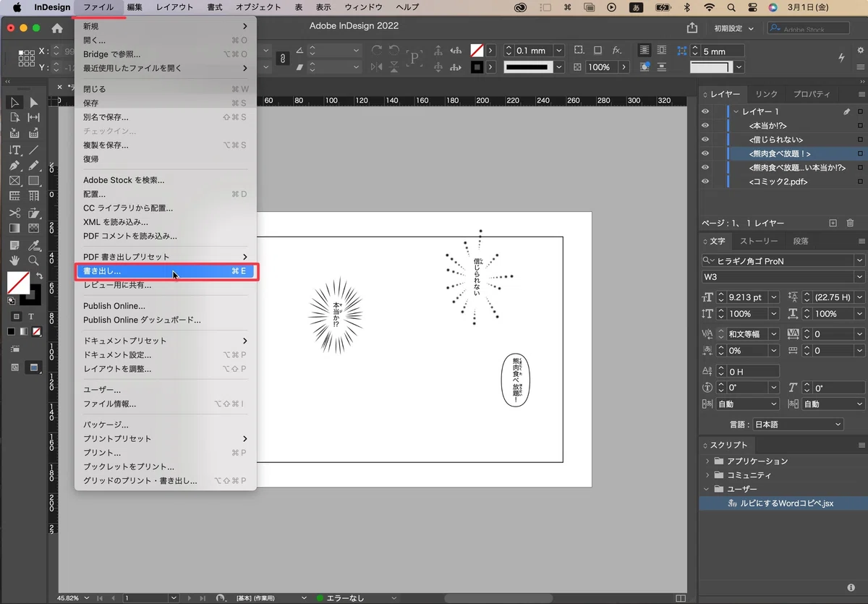Select the Zoom magnifier tool
868x604 pixels.
33,260
